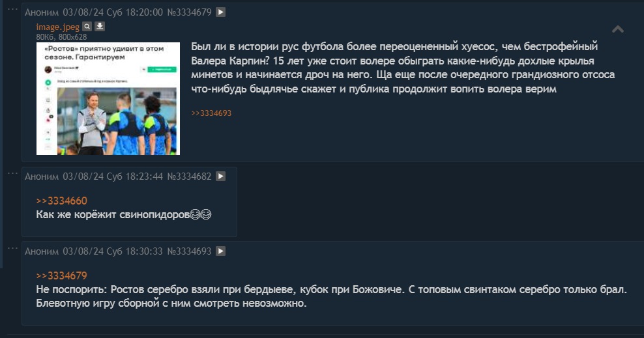Open three-dot menu of post 3334679
This screenshot has width=644, height=338.
(12, 9)
